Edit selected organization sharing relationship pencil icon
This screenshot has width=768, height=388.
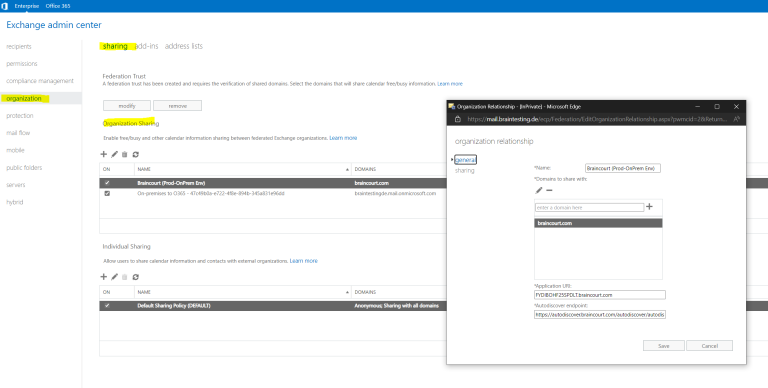114,154
